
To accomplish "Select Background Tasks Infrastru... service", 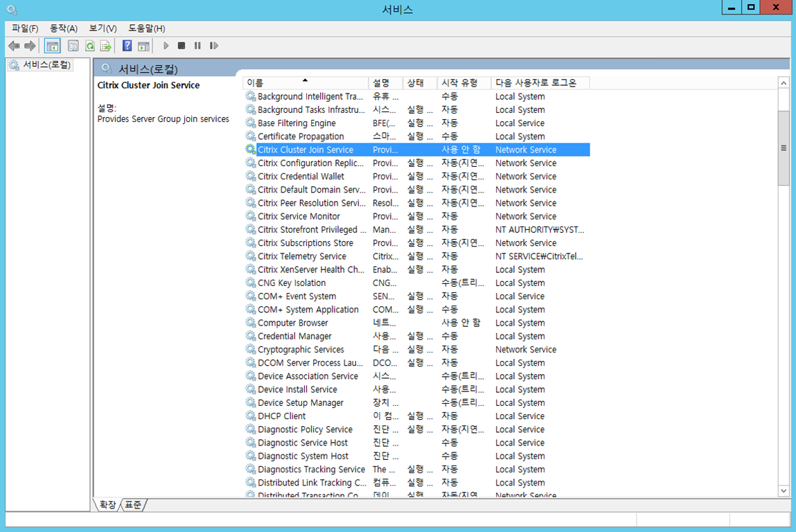I will pyautogui.click(x=416, y=109).
